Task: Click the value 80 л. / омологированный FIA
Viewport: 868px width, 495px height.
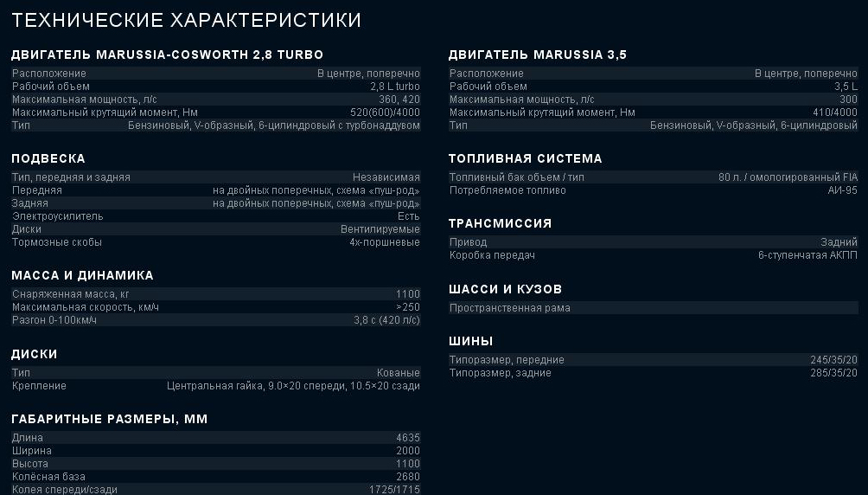Action: click(x=788, y=177)
